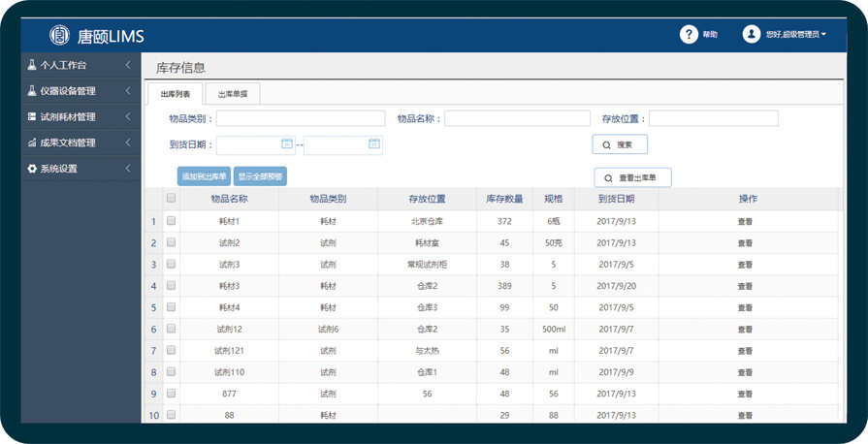Focus the 物品名称 input field
Viewport: 868px width, 444px height.
point(517,118)
